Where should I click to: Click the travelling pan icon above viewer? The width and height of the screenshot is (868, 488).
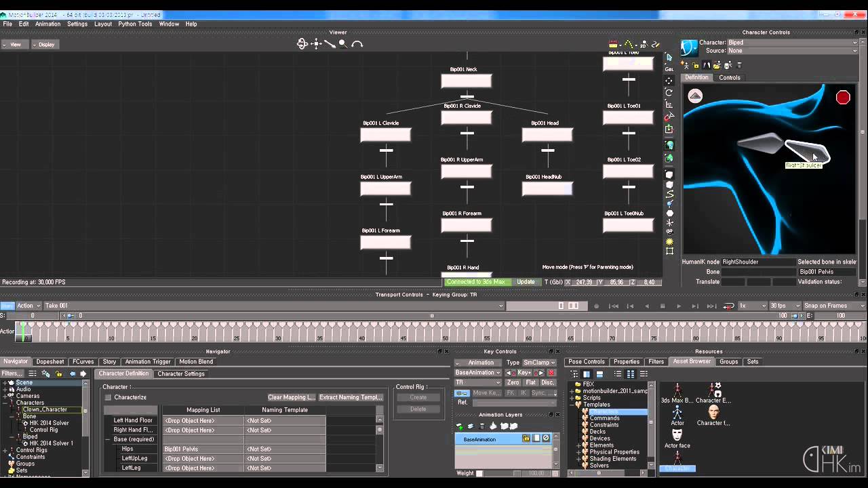[316, 43]
